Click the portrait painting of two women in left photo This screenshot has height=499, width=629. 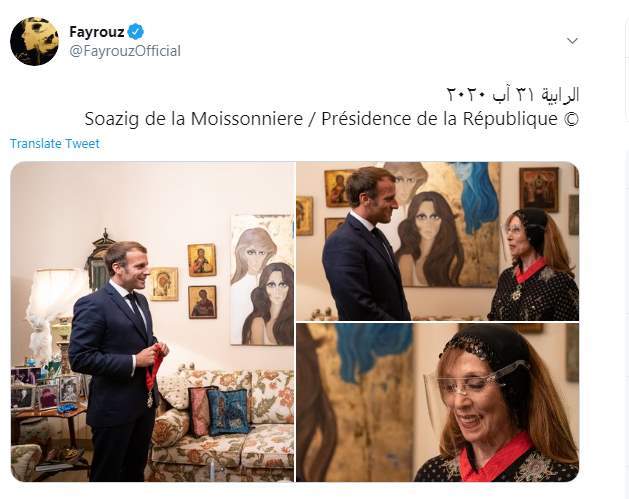[x=262, y=280]
